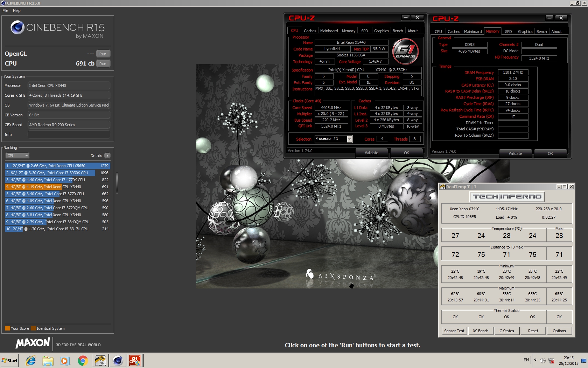Click Sensor Test button in RealTemp
Viewport: 588px width, 368px height.
pyautogui.click(x=454, y=331)
